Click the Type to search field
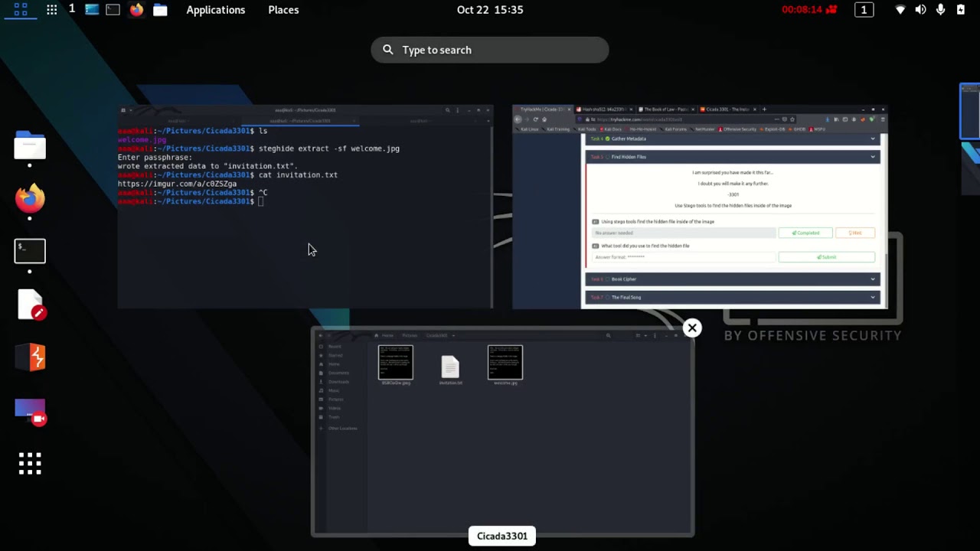The width and height of the screenshot is (980, 551). (x=490, y=50)
